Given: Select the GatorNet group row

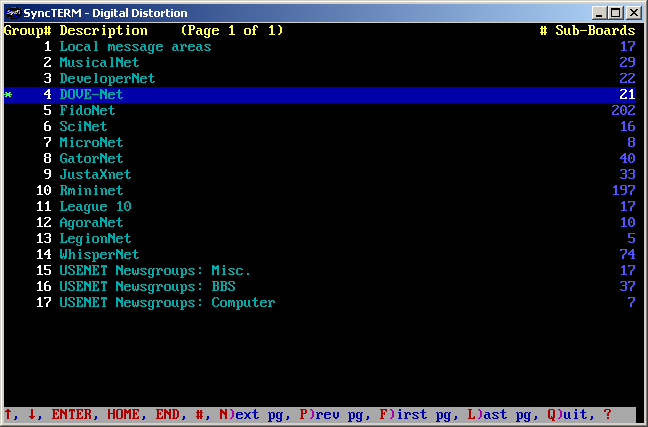Looking at the screenshot, I should (x=91, y=159).
